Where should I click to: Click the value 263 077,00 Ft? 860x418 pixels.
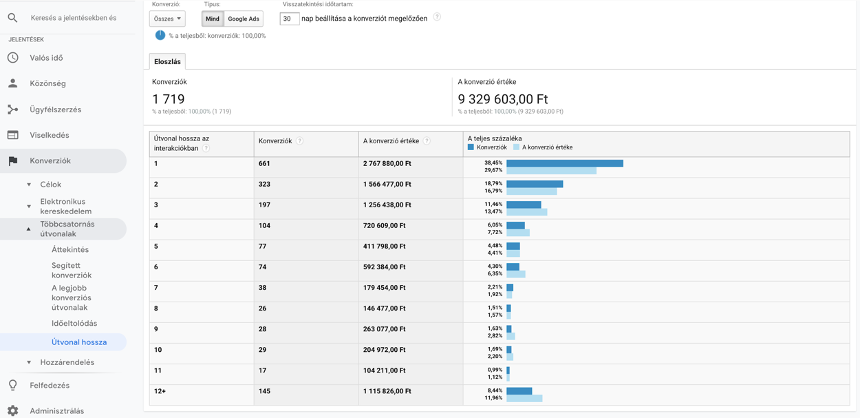[384, 329]
